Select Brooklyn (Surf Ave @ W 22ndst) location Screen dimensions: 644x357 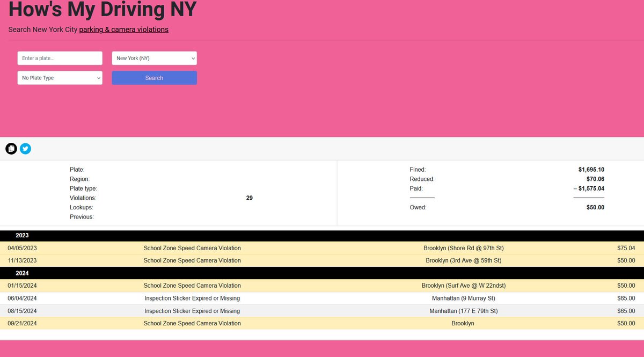pos(464,286)
